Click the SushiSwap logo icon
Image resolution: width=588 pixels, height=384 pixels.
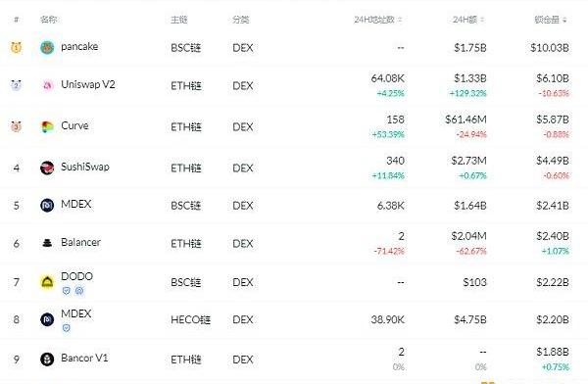47,168
